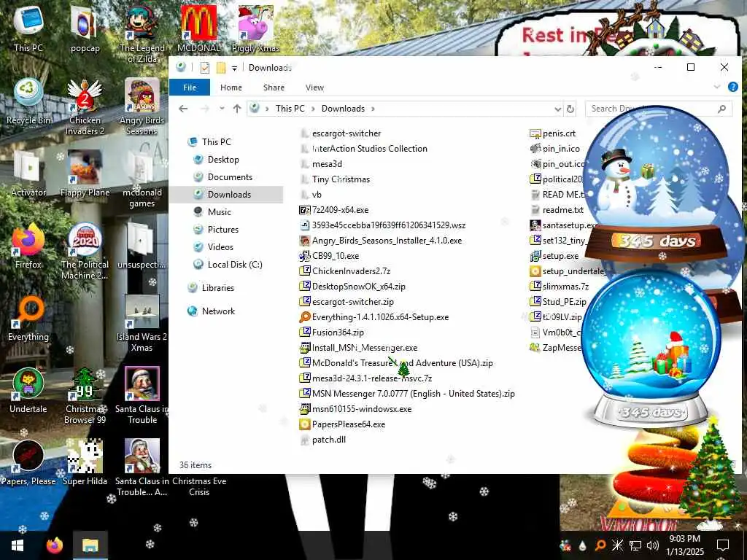
Task: Launch Santa Claus in Trouble shortcut
Action: (x=142, y=396)
